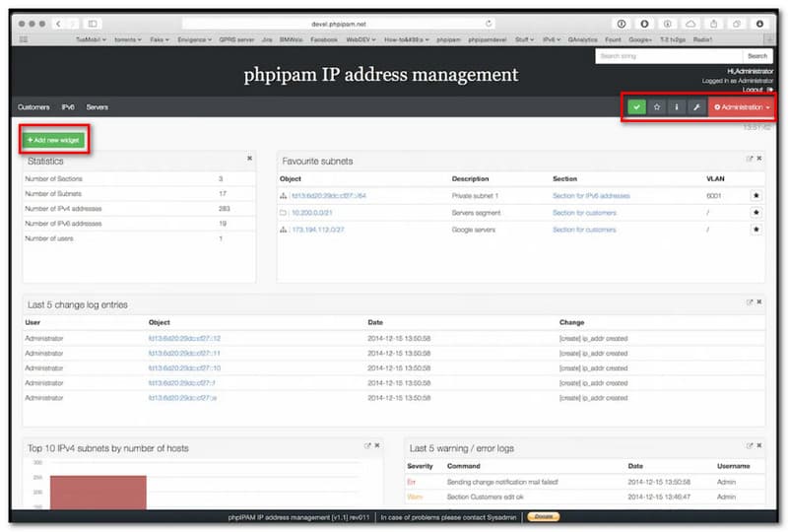Image resolution: width=788 pixels, height=532 pixels.
Task: Toggle favourite star for Private subnet 1
Action: point(756,196)
